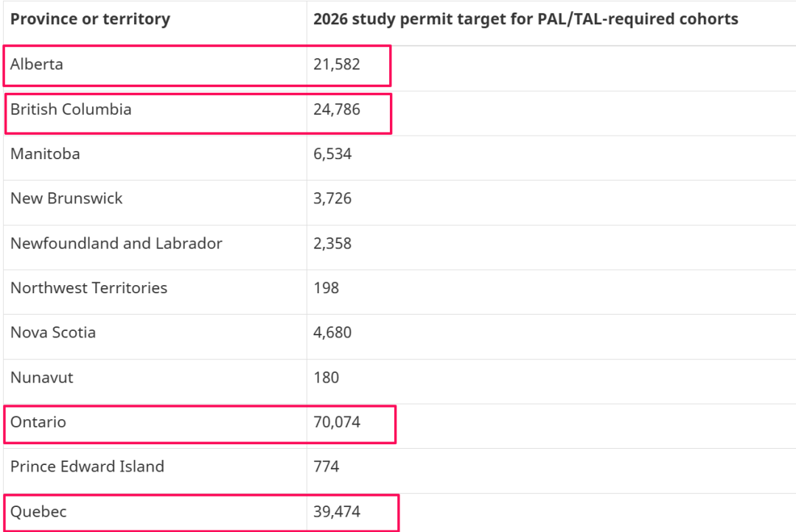Click Newfoundland and Labrador cell

(x=116, y=243)
